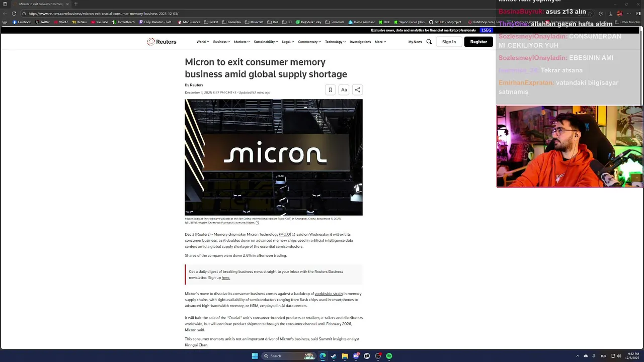Open the Facebook bookmark
Image resolution: width=644 pixels, height=362 pixels.
pos(22,22)
